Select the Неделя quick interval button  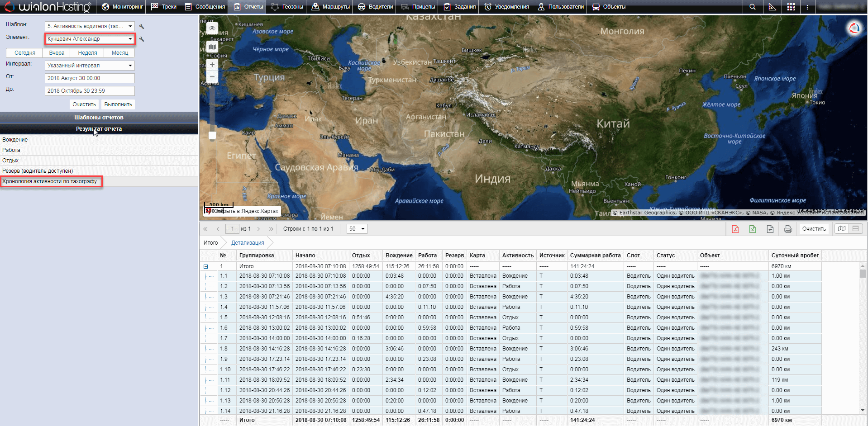coord(87,53)
